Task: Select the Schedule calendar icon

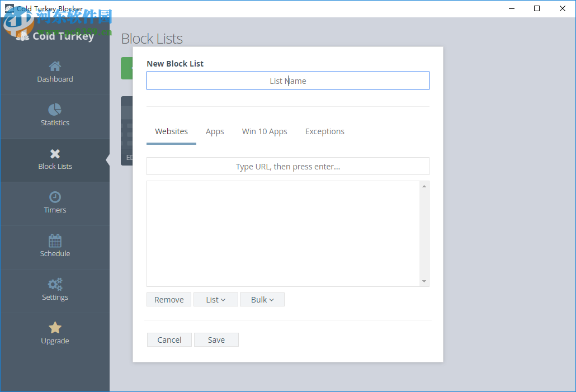Action: pos(55,240)
